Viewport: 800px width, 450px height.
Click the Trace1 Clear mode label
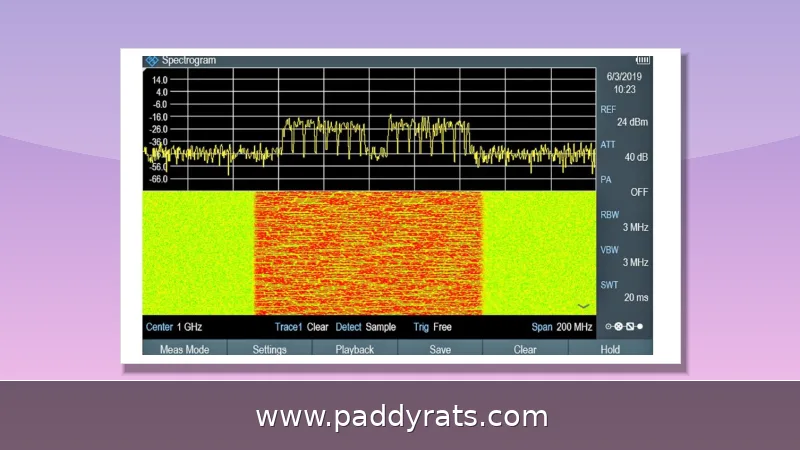point(302,327)
